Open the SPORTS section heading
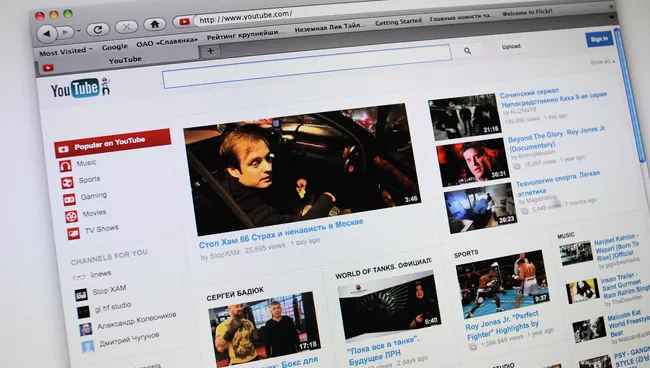Screen dimensions: 650x368 [466, 254]
